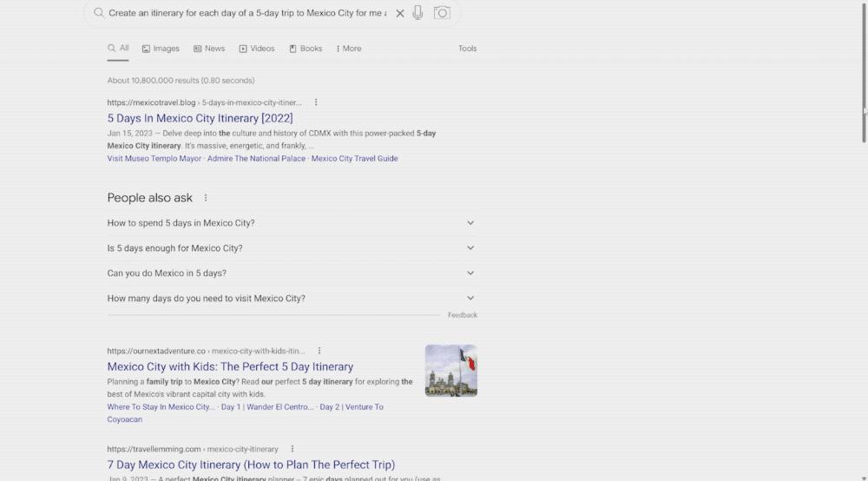Expand "Is 5 days enough for Mexico City?"

[292, 248]
